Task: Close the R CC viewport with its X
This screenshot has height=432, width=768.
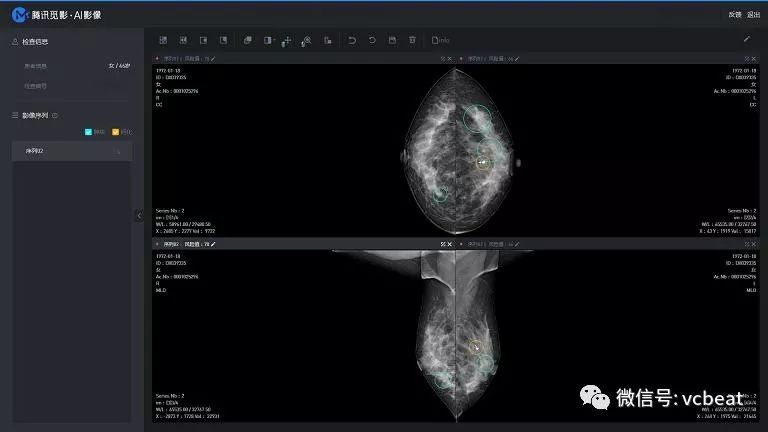Action: (450, 59)
